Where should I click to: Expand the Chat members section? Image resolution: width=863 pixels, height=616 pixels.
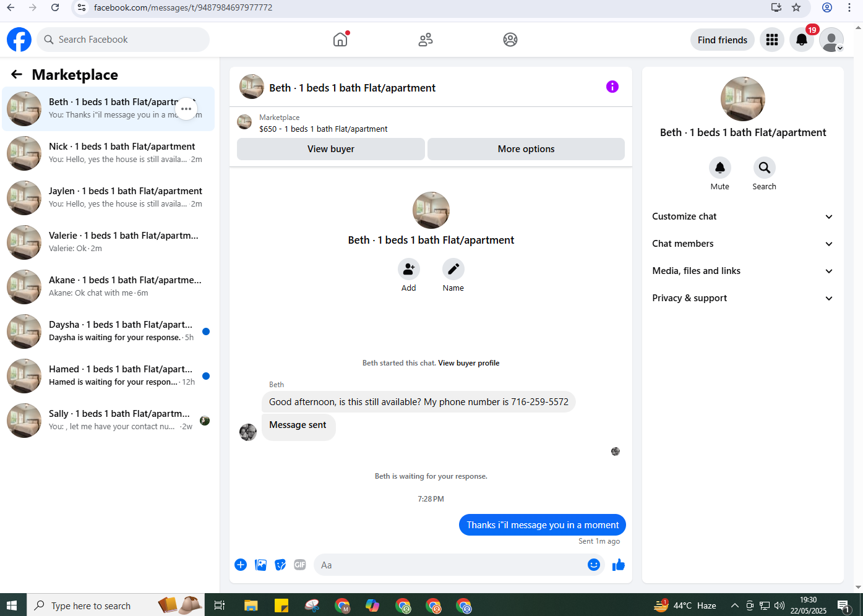click(743, 244)
